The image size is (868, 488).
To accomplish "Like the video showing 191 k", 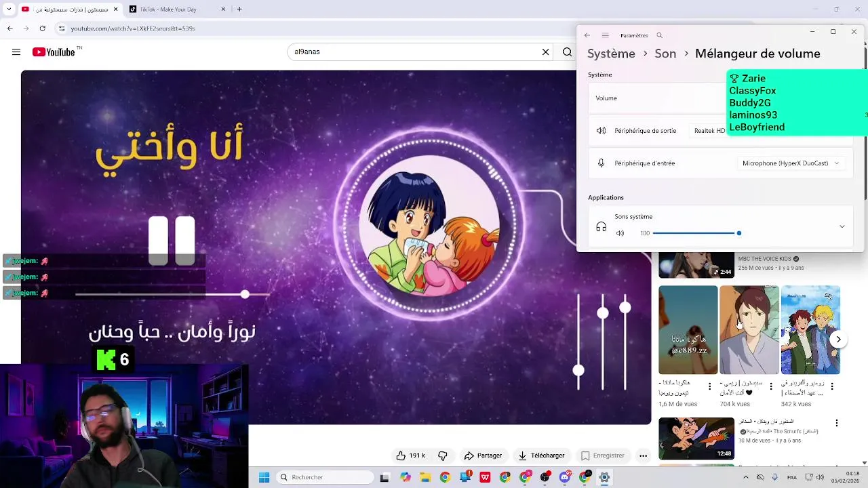I will 410,455.
